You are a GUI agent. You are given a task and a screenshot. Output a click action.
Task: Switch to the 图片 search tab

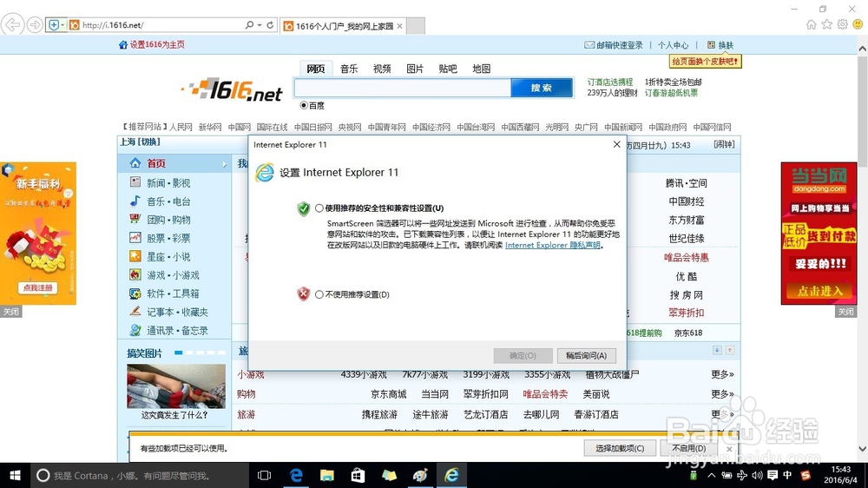(415, 69)
